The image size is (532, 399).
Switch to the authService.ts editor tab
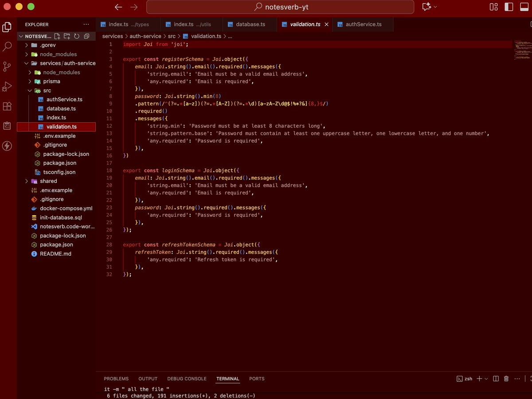click(x=363, y=24)
